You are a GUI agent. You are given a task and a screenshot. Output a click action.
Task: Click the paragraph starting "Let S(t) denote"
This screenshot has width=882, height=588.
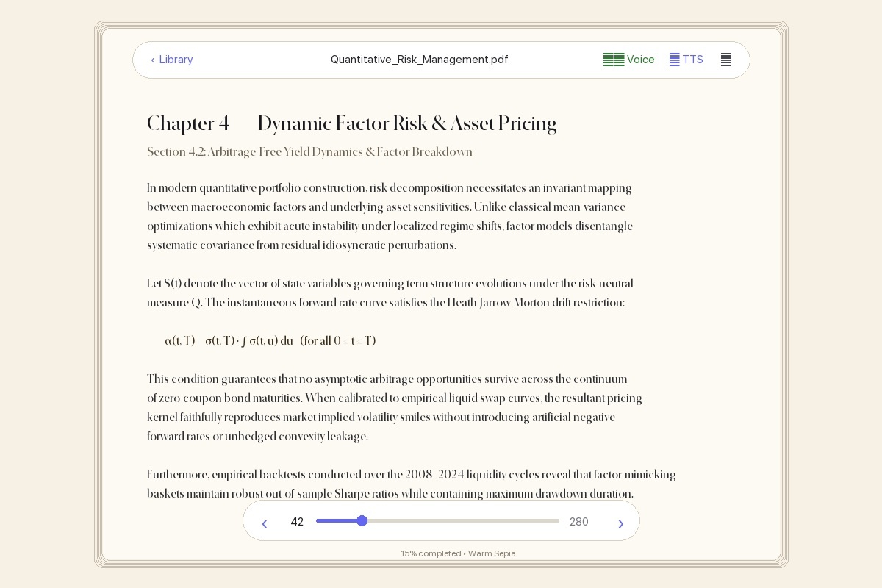tap(390, 293)
